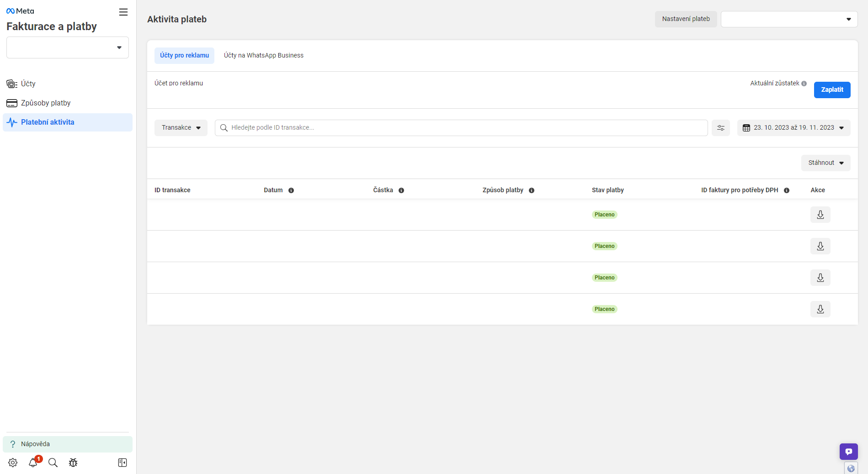Switch to Účty pro reklamu tab
The width and height of the screenshot is (868, 474).
tap(185, 55)
